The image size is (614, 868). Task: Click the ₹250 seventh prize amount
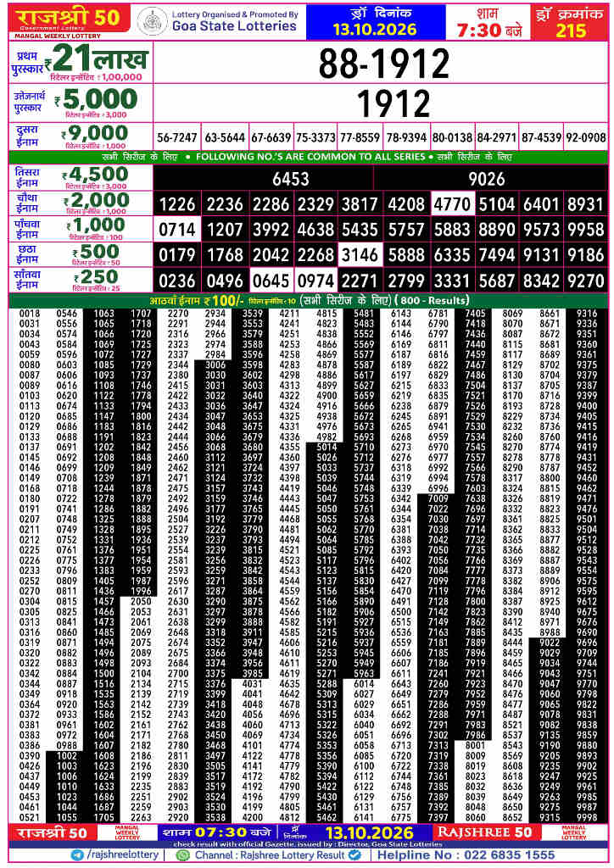point(95,276)
